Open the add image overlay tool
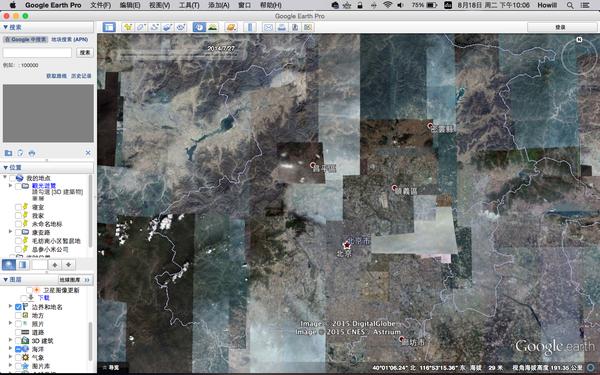The image size is (600, 375). pos(167,27)
